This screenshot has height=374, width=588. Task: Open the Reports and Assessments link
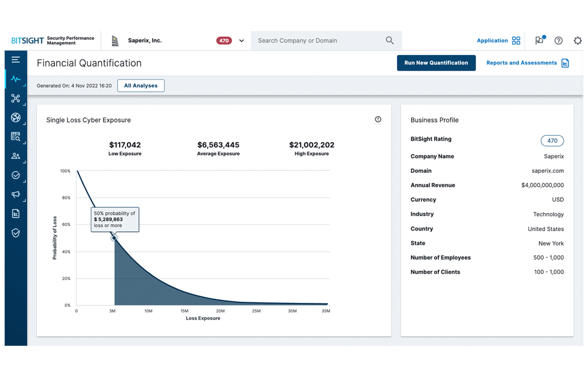click(527, 63)
